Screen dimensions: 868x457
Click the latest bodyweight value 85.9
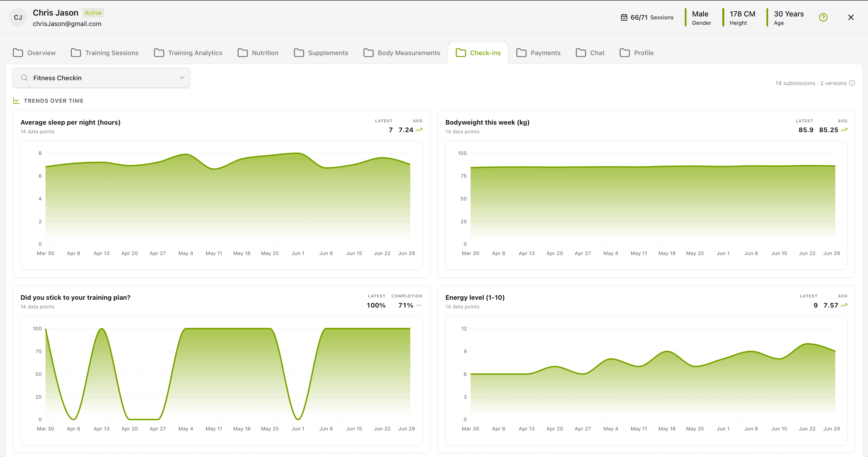(806, 130)
